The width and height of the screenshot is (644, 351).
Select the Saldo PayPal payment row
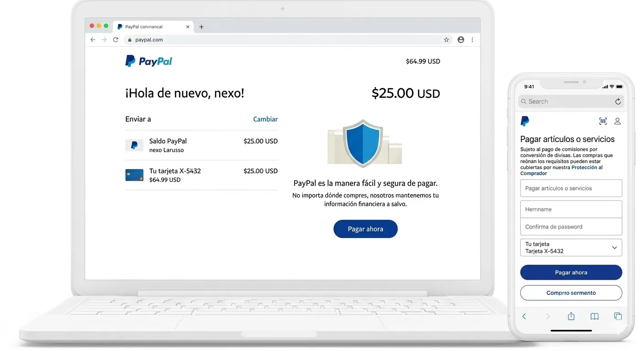pos(201,145)
